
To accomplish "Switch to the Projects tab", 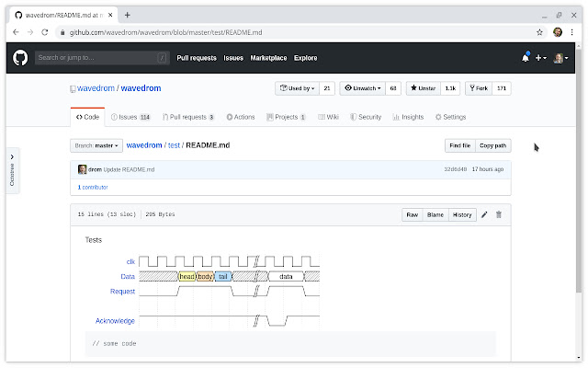I will [x=286, y=117].
